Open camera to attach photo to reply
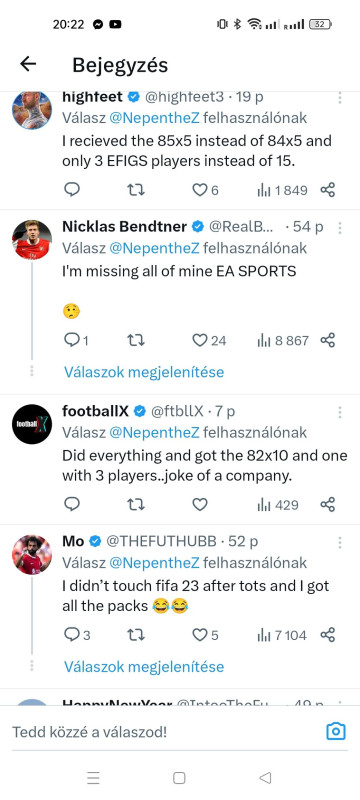Image resolution: width=360 pixels, height=800 pixels. point(336,732)
